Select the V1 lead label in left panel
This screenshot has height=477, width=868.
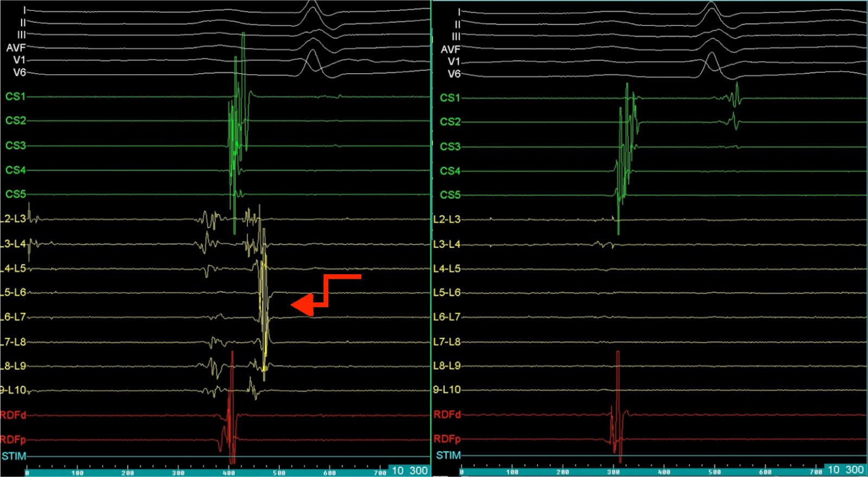click(19, 60)
